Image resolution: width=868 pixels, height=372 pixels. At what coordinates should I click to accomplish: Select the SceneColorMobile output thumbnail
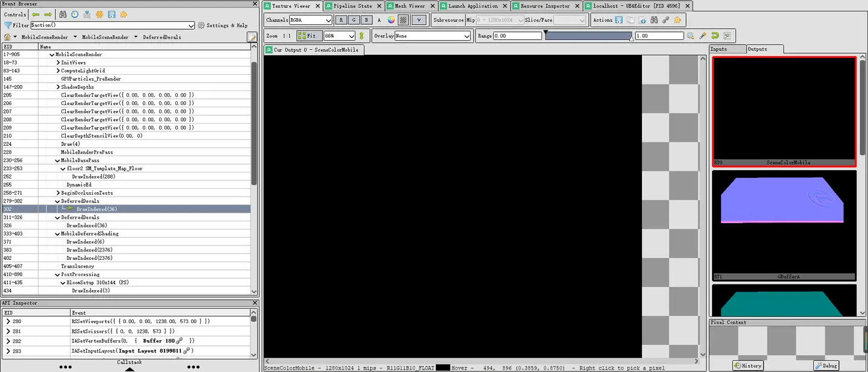[x=784, y=112]
